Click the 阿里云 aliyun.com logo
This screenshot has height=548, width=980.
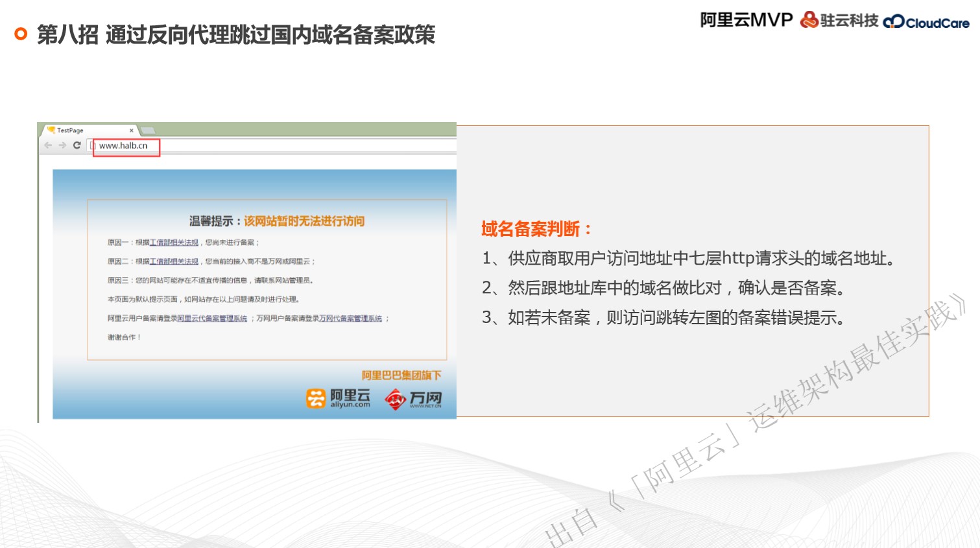(x=338, y=398)
